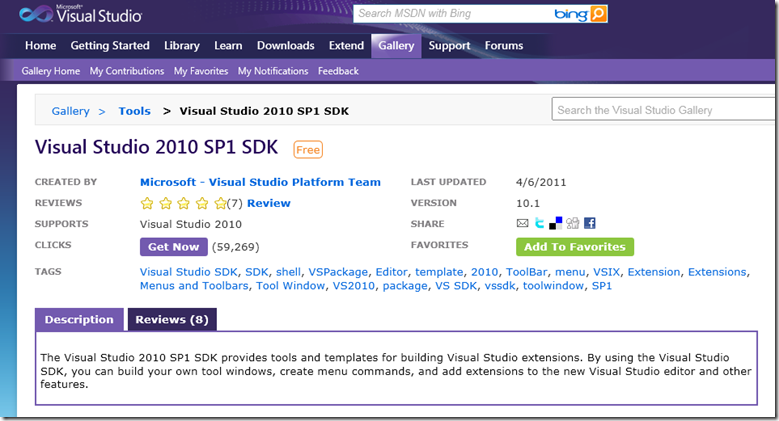The height and width of the screenshot is (421, 779).
Task: Open the Editor tag
Action: (x=391, y=272)
